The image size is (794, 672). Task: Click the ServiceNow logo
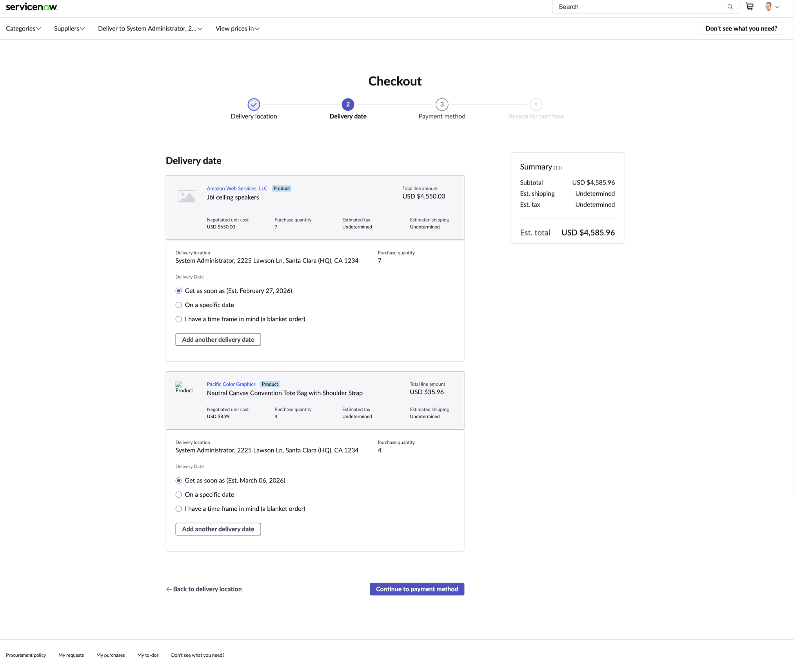(x=32, y=7)
